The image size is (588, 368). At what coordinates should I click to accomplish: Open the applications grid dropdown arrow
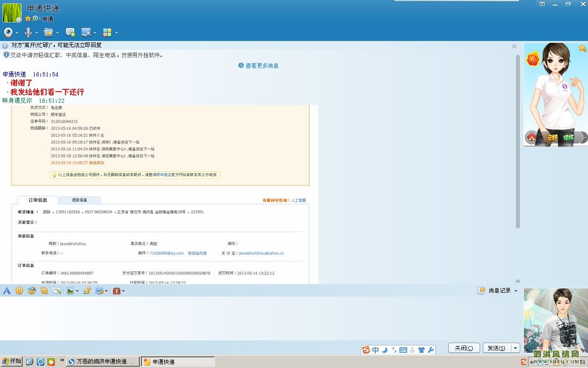pyautogui.click(x=116, y=33)
